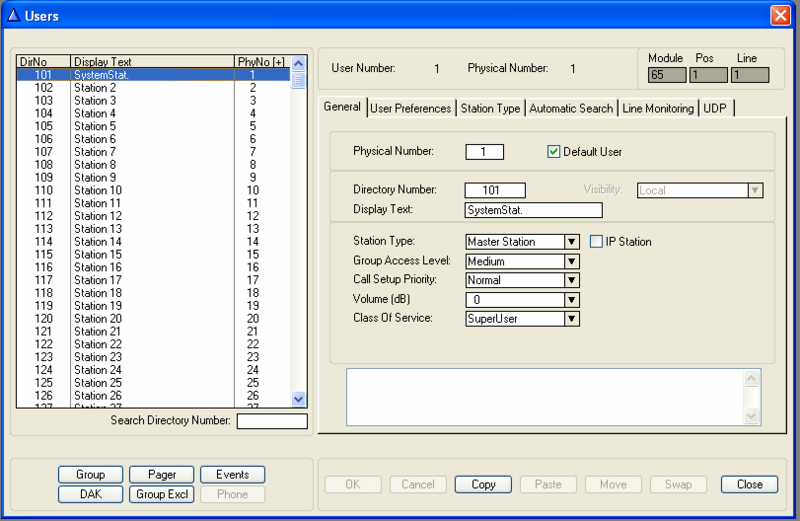800x521 pixels.
Task: Click the Pager button
Action: [x=161, y=475]
